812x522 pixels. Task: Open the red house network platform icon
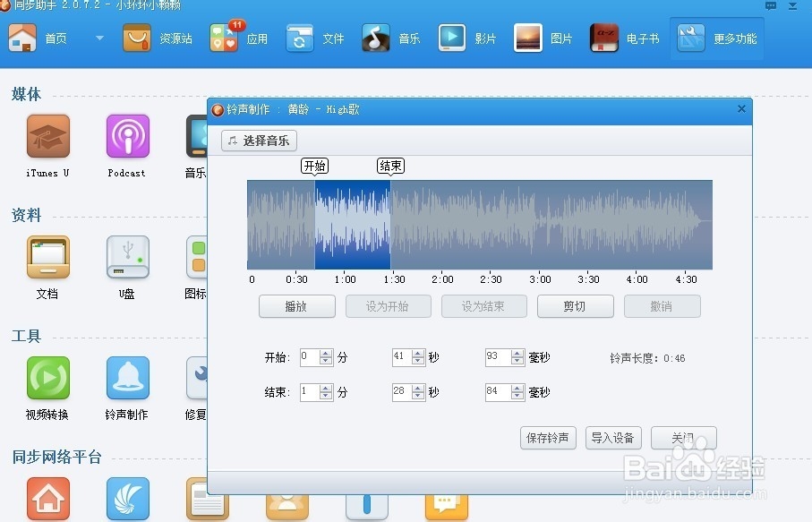tap(47, 499)
